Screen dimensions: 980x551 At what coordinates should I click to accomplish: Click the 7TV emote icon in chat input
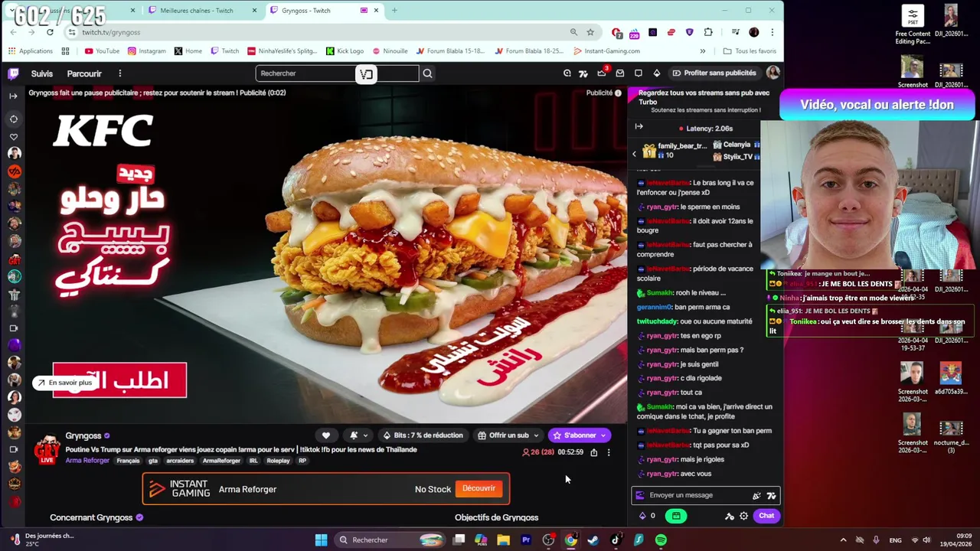pos(771,496)
